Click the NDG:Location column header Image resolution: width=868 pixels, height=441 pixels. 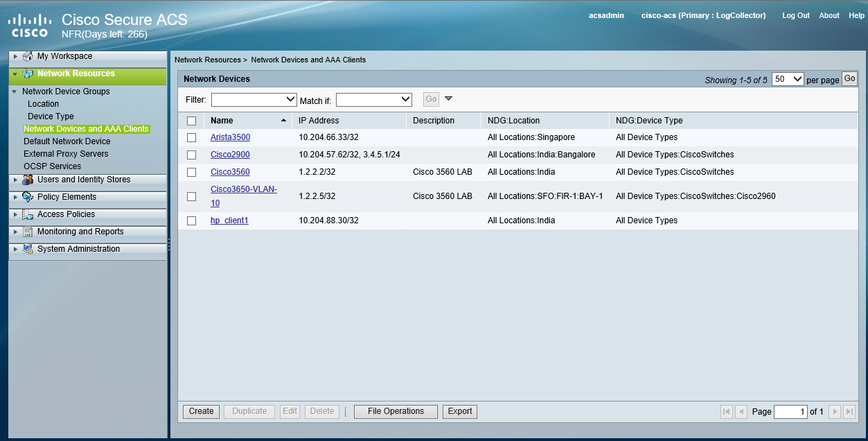coord(513,121)
